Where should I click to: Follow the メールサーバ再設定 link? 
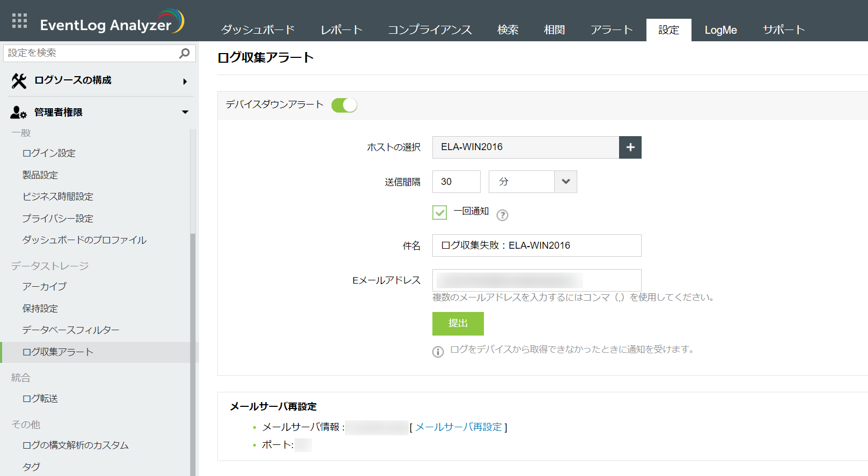(459, 427)
